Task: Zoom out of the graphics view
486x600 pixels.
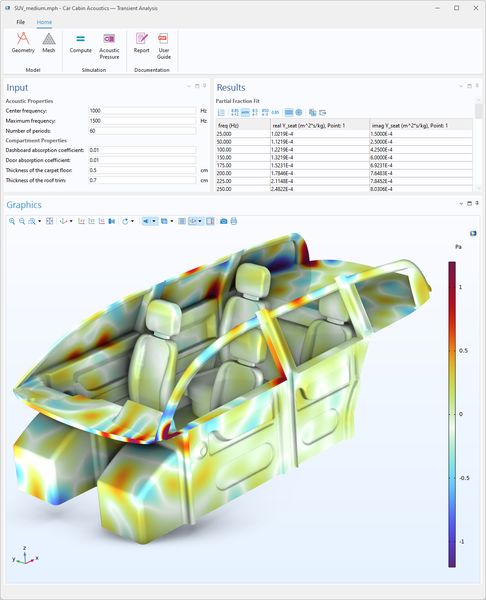Action: coord(22,221)
